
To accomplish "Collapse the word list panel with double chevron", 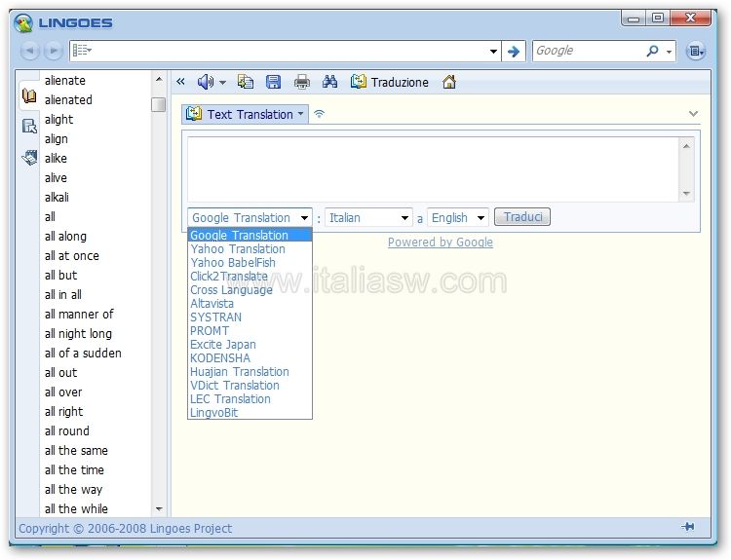I will (181, 82).
